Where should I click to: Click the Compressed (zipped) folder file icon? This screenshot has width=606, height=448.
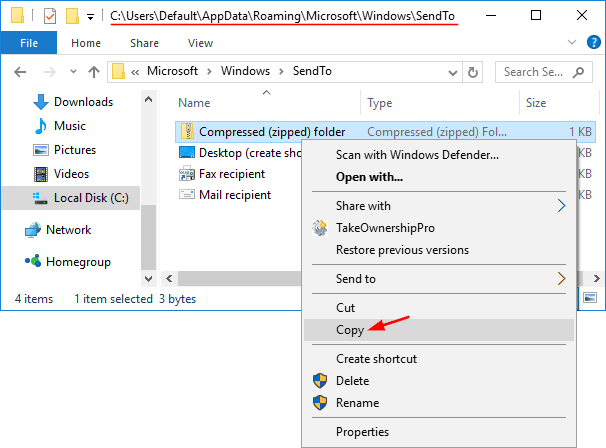(187, 131)
